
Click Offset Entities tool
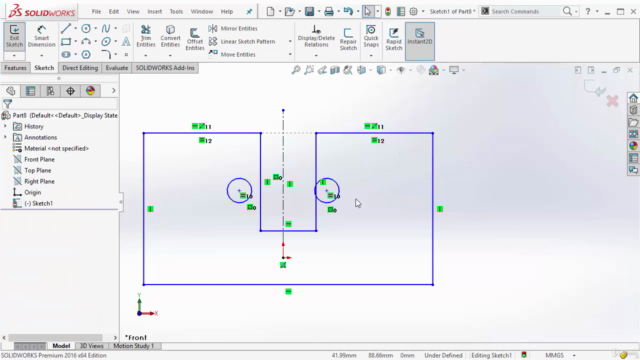tap(195, 39)
